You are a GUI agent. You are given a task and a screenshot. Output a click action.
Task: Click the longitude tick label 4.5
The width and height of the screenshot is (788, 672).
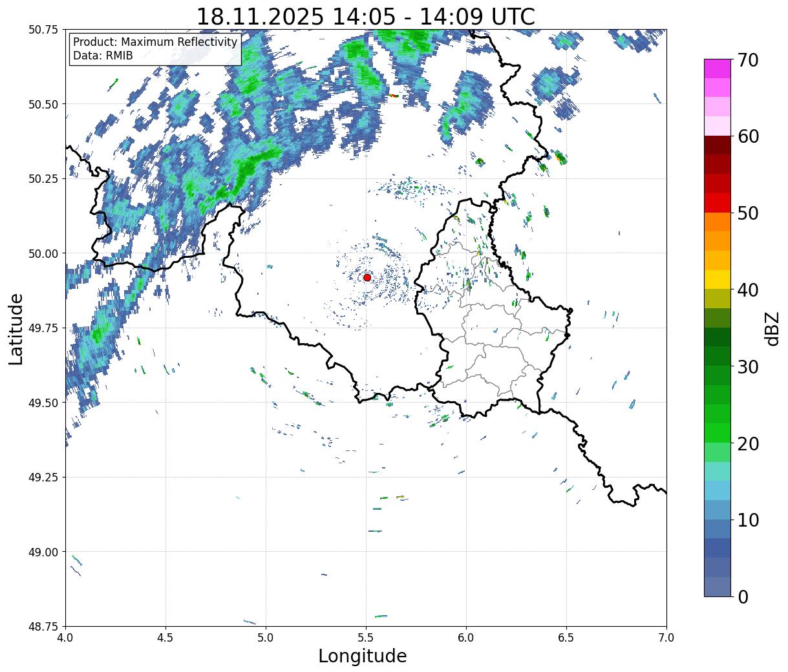tap(165, 637)
